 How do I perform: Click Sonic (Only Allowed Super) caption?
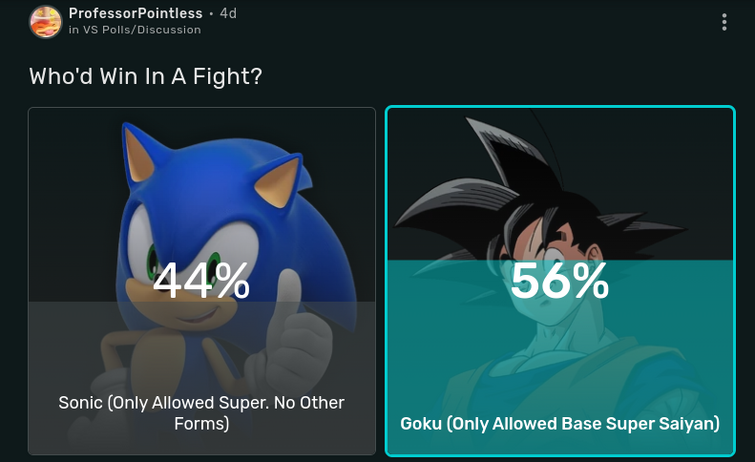[201, 413]
